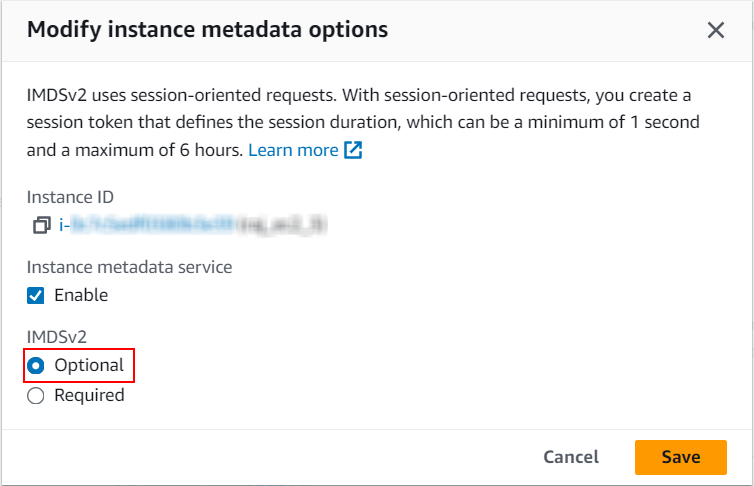Copy the instance ID with the copy icon

click(42, 225)
